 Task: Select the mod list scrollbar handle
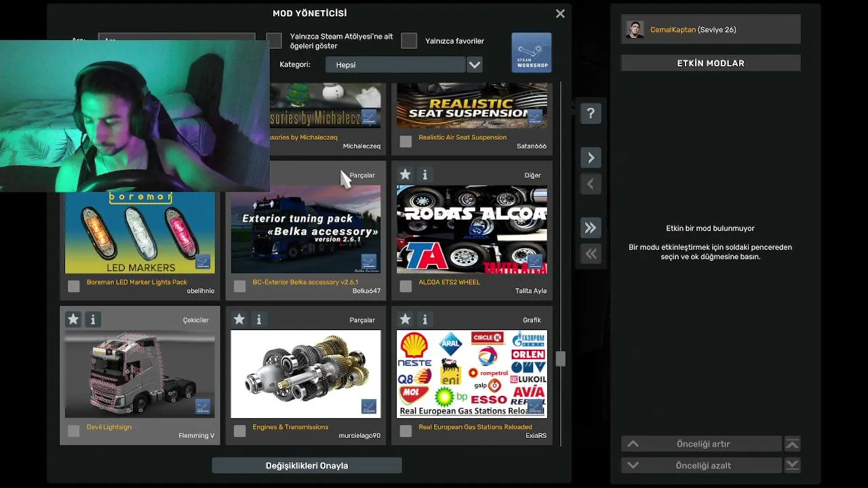(x=560, y=359)
